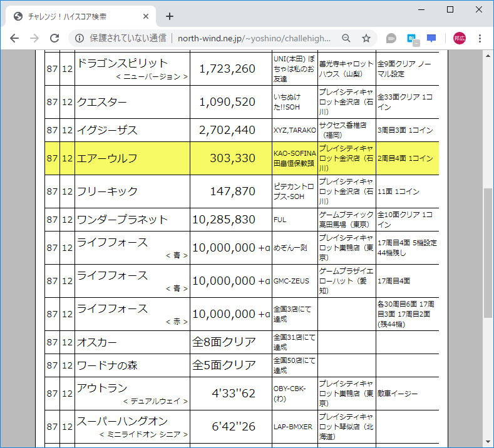Open the blue BI extension icon
The image size is (494, 448).
pos(412,39)
